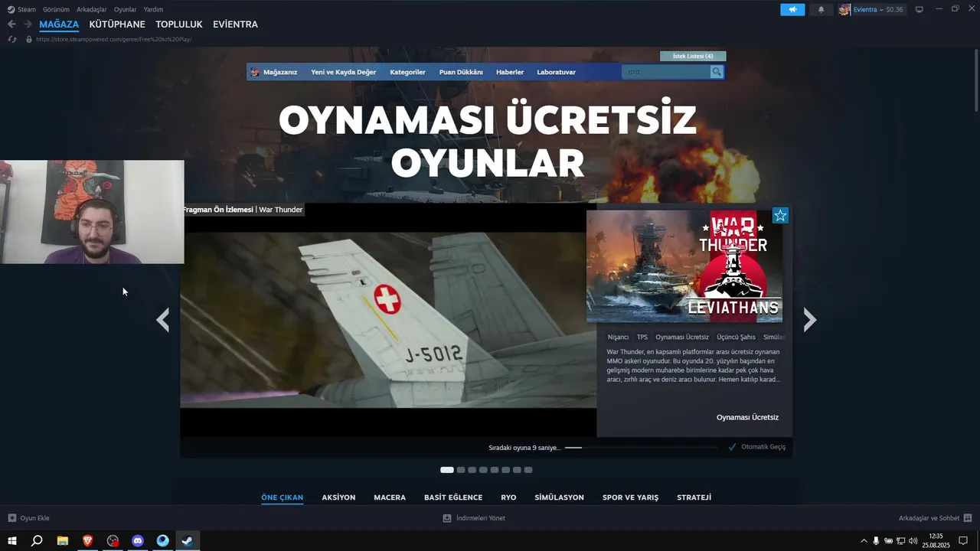
Task: Select the ÖNE ÇIKAN tab
Action: [x=283, y=497]
